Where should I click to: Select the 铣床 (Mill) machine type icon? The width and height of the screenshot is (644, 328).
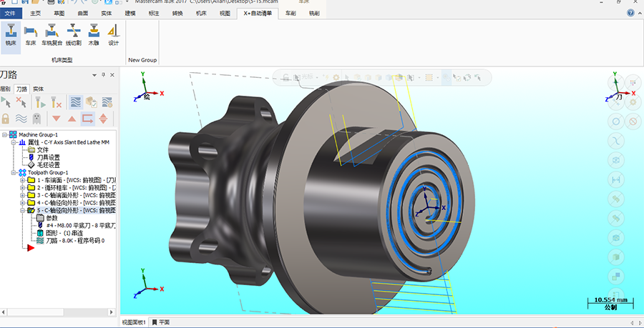11,34
